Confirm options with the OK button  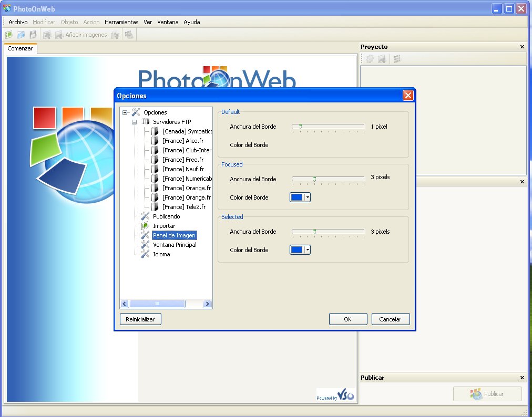coord(348,319)
